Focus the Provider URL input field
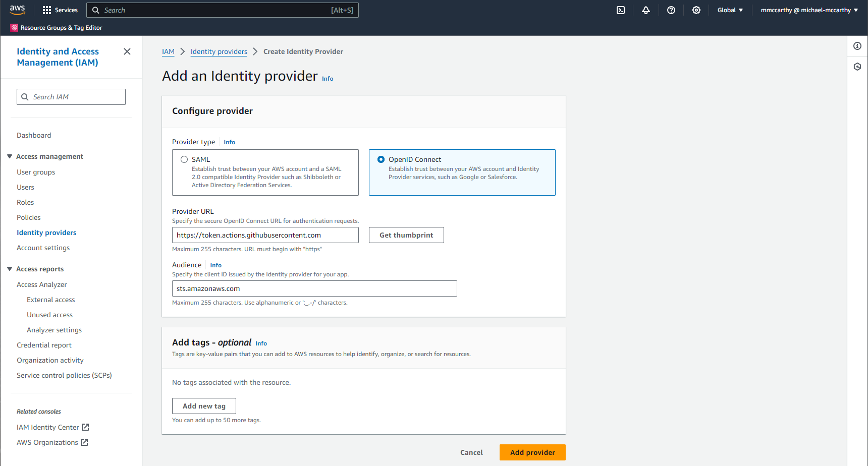 click(265, 235)
